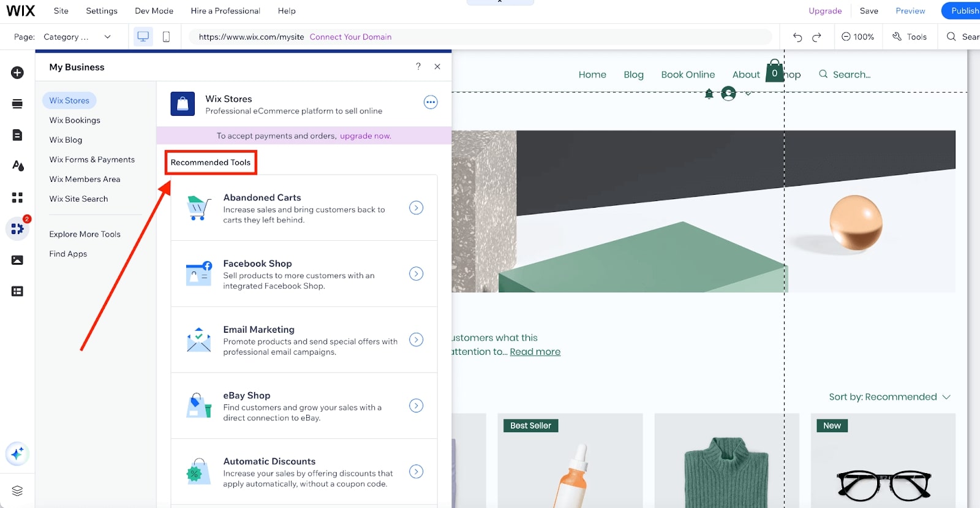Open Wix Stores more actions ellipsis
980x508 pixels.
click(x=431, y=102)
